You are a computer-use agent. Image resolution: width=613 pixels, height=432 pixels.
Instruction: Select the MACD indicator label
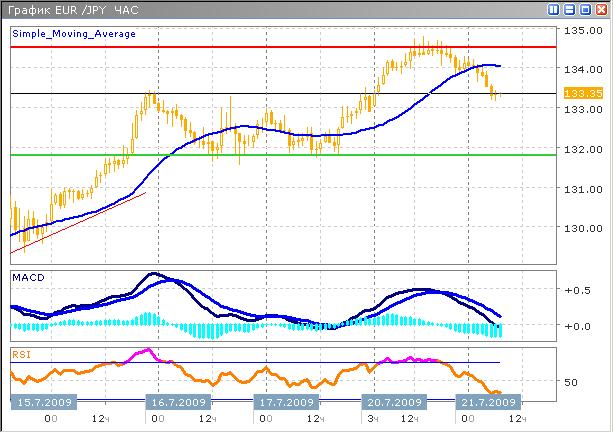pos(28,277)
